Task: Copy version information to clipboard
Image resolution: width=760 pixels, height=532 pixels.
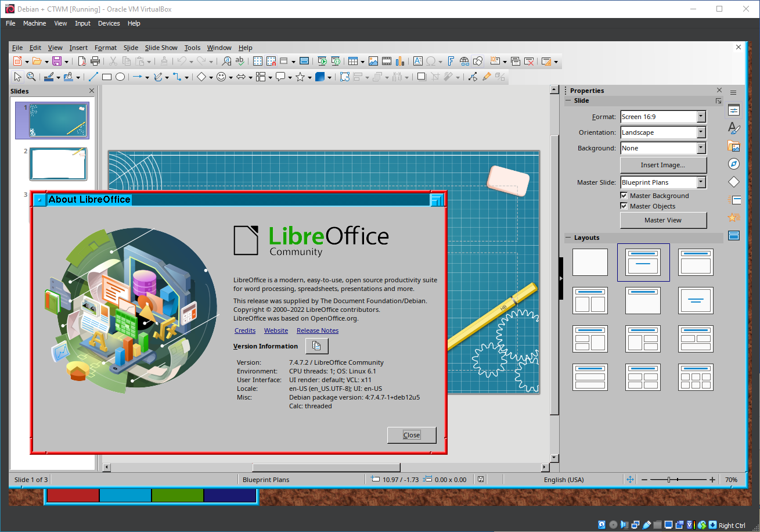Action: (316, 346)
